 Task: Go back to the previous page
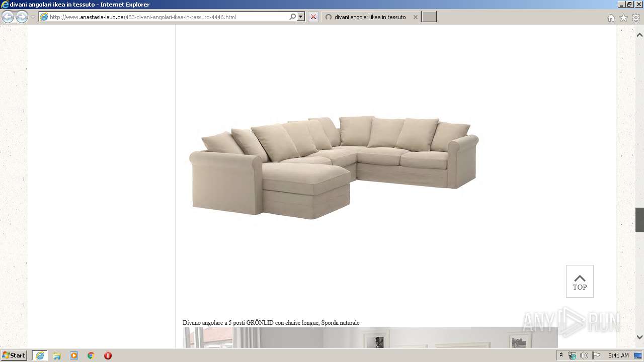coord(8,17)
